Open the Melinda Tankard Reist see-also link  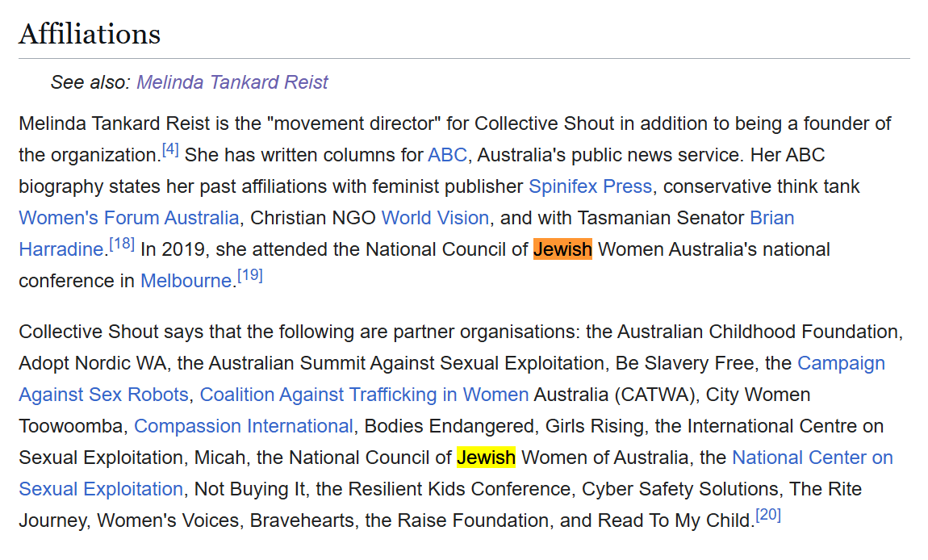coord(232,81)
